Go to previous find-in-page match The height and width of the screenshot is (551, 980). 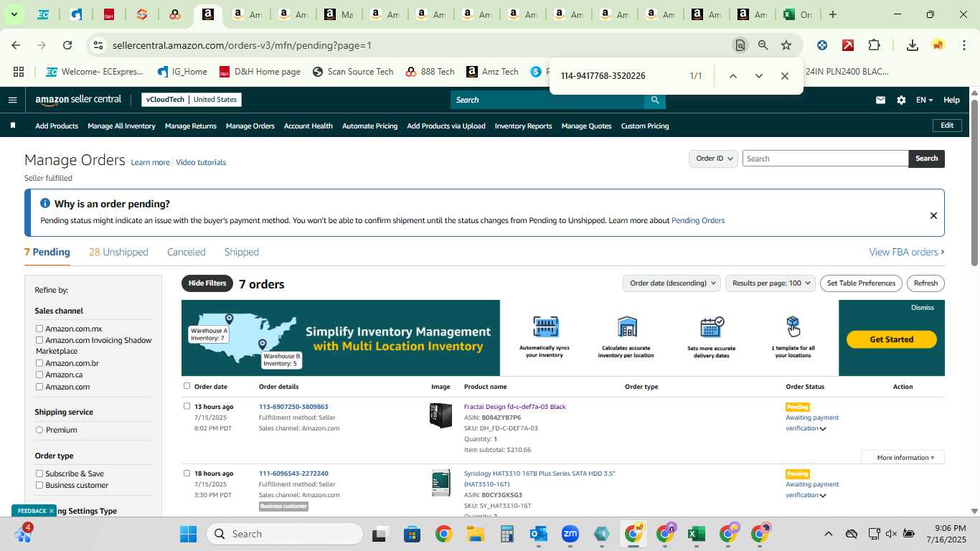coord(732,76)
